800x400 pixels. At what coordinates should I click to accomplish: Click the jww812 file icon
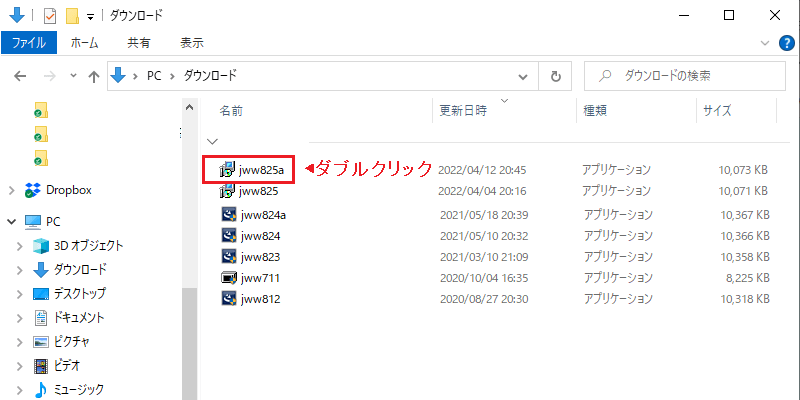229,298
